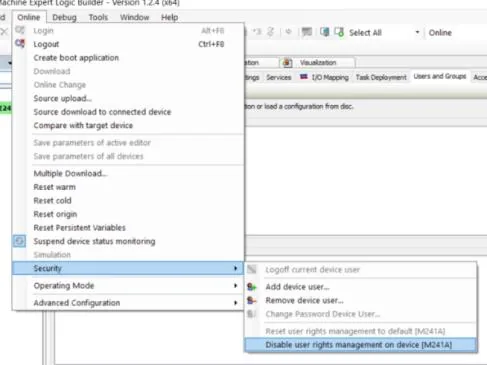Select Reset origin
487x365 pixels.
[x=128, y=214]
